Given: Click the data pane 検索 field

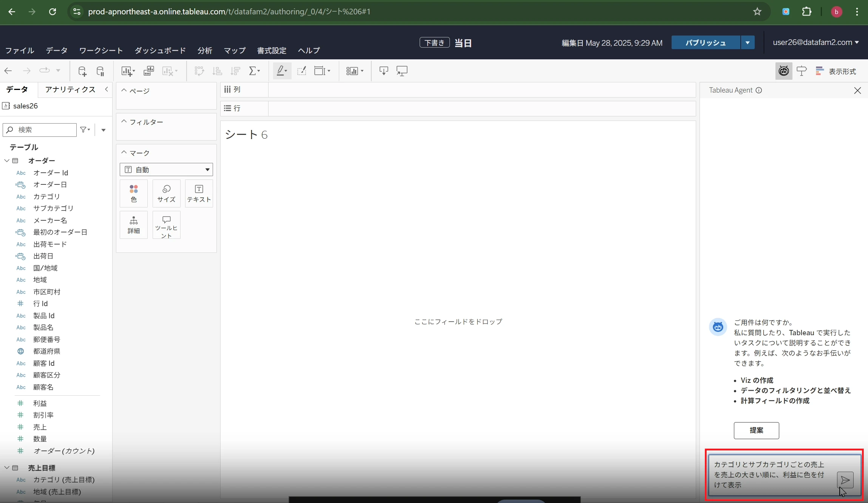Looking at the screenshot, I should (40, 130).
